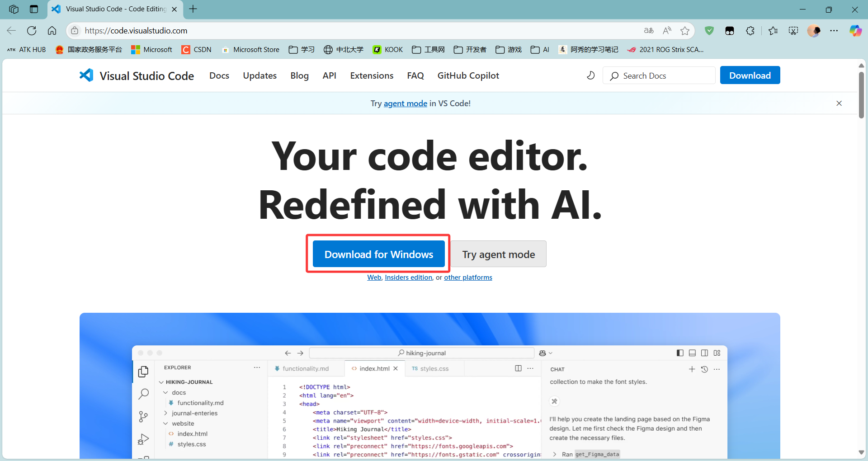
Task: Open the Favorites list
Action: coord(773,31)
